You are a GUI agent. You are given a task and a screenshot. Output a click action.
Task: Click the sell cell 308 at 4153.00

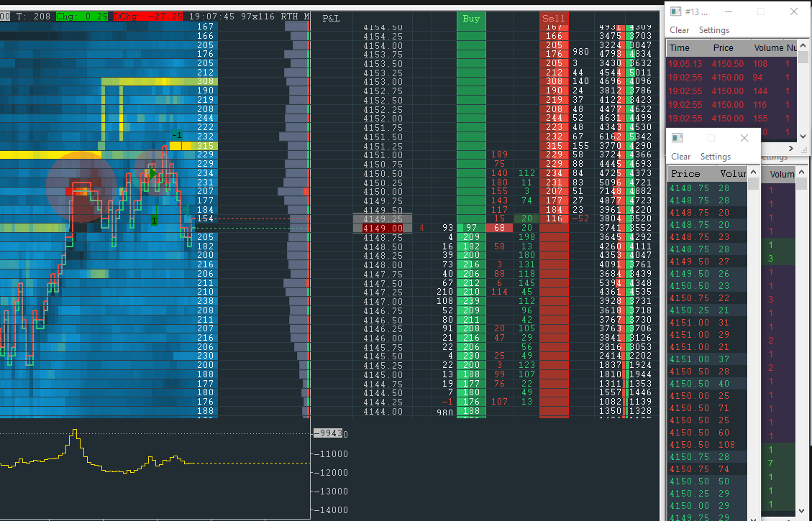click(554, 81)
